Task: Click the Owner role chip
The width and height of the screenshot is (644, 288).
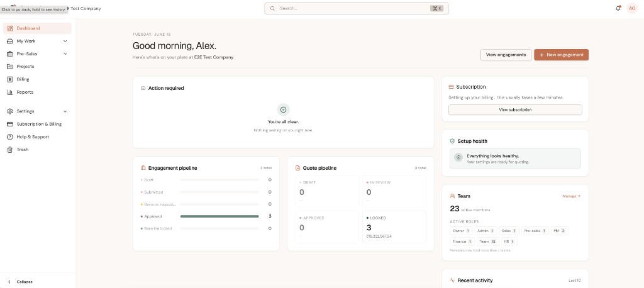Action: (461, 231)
